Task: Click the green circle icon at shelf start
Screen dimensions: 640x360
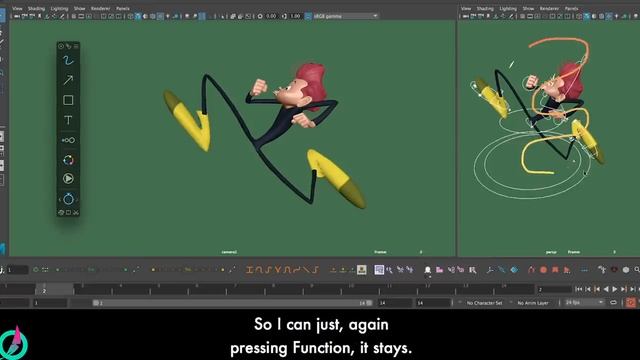Action: tap(36, 270)
